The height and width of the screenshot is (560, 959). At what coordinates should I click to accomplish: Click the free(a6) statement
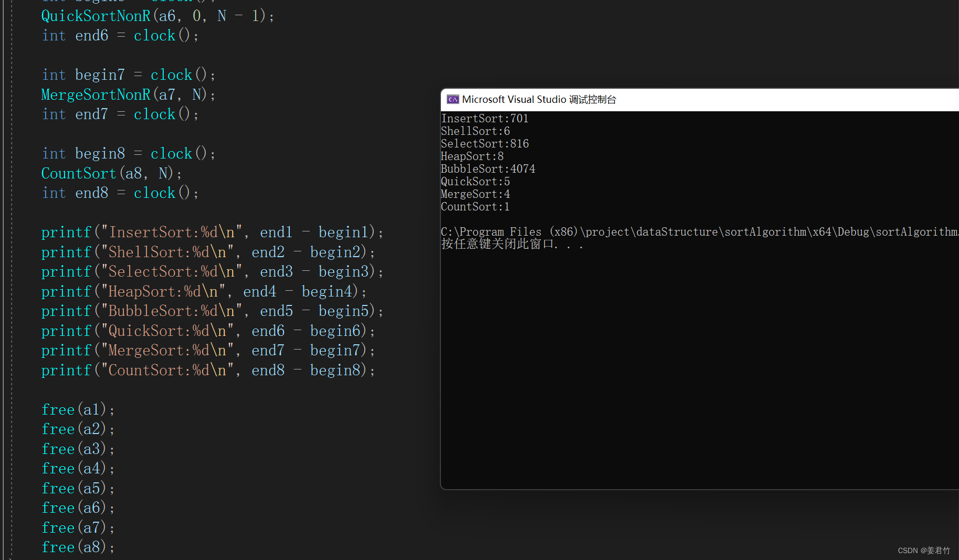78,508
